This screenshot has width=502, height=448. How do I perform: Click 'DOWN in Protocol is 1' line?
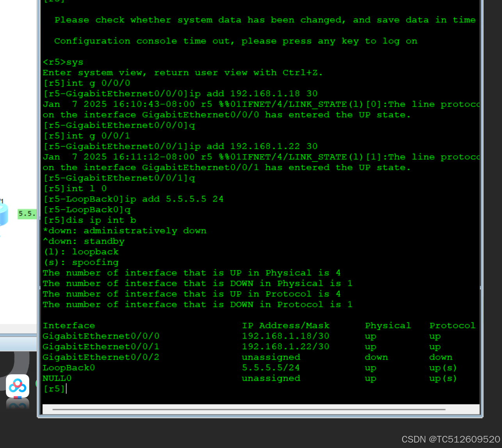pos(198,305)
